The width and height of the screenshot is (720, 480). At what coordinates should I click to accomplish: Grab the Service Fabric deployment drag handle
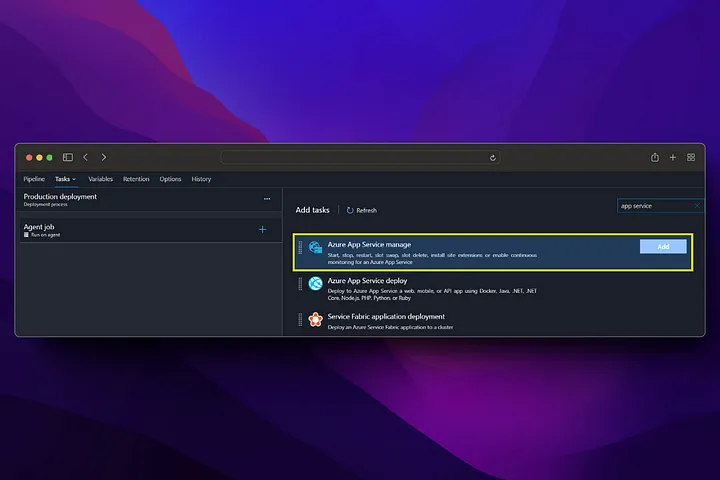[x=300, y=319]
